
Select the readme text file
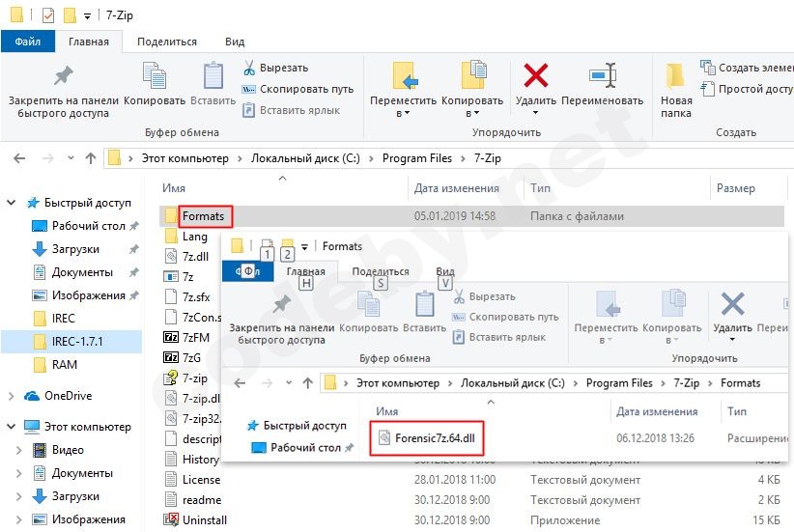click(193, 499)
